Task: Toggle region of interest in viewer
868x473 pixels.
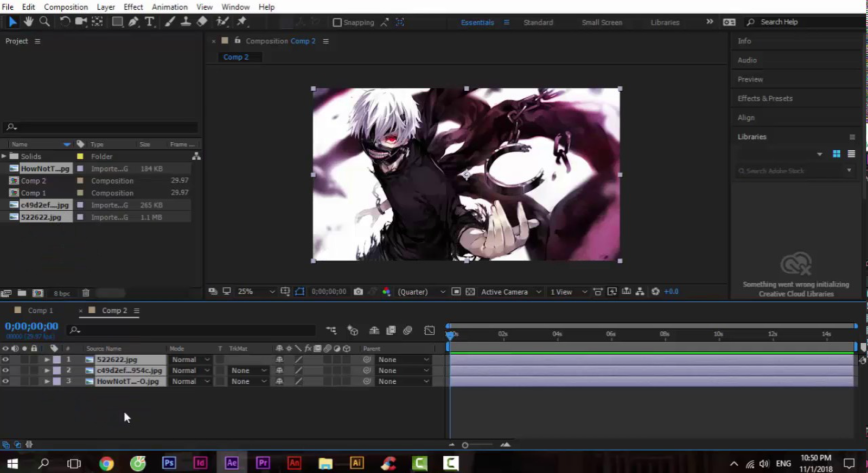Action: 456,292
